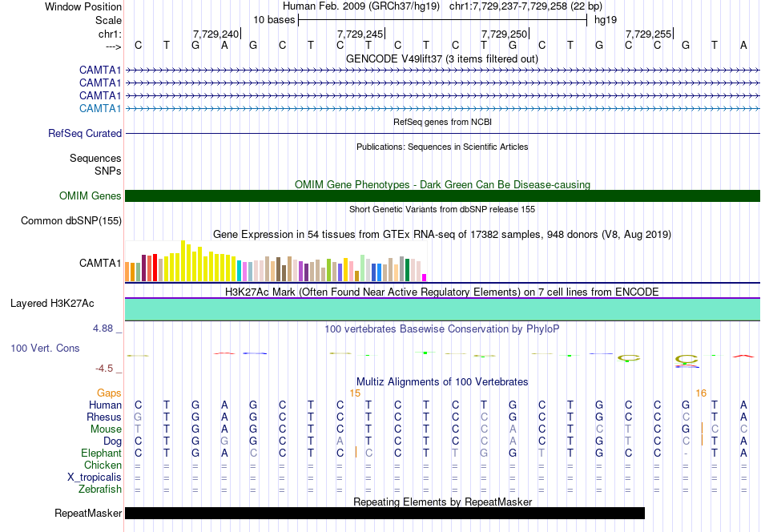This screenshot has height=532, width=761.
Task: Click the hg19 label beside the scale bar
Action: point(606,20)
